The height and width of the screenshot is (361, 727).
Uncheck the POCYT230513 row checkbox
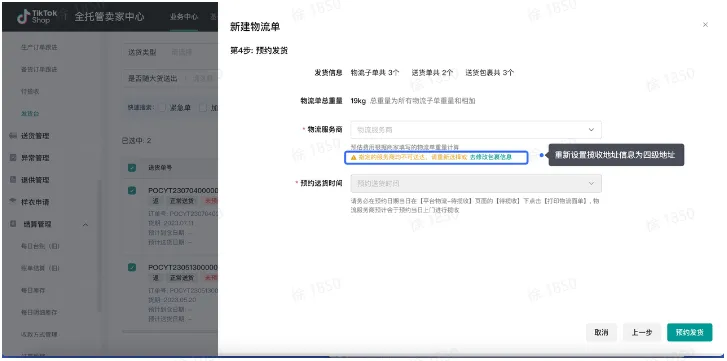tap(132, 267)
